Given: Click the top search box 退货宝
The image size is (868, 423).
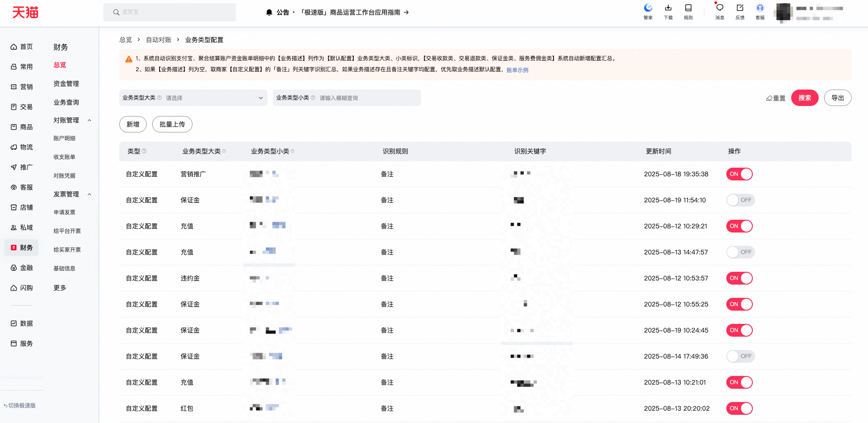Looking at the screenshot, I should [x=170, y=12].
